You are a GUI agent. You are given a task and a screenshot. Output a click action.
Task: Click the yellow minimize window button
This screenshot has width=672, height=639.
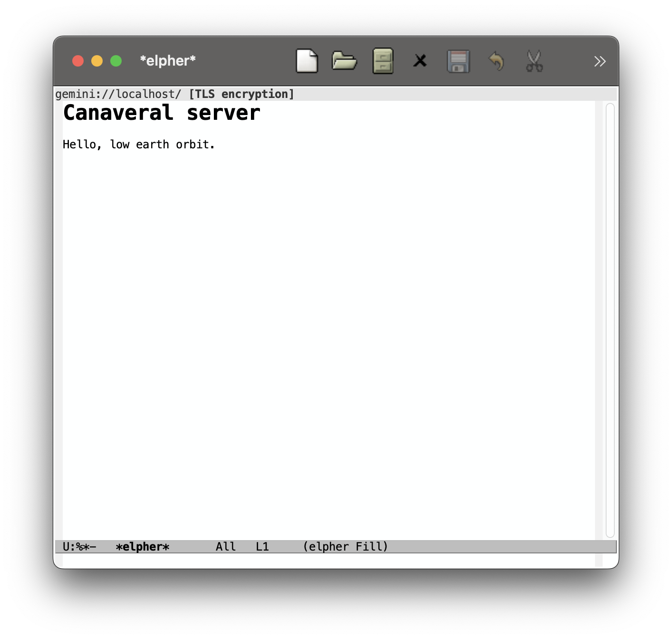coord(97,61)
